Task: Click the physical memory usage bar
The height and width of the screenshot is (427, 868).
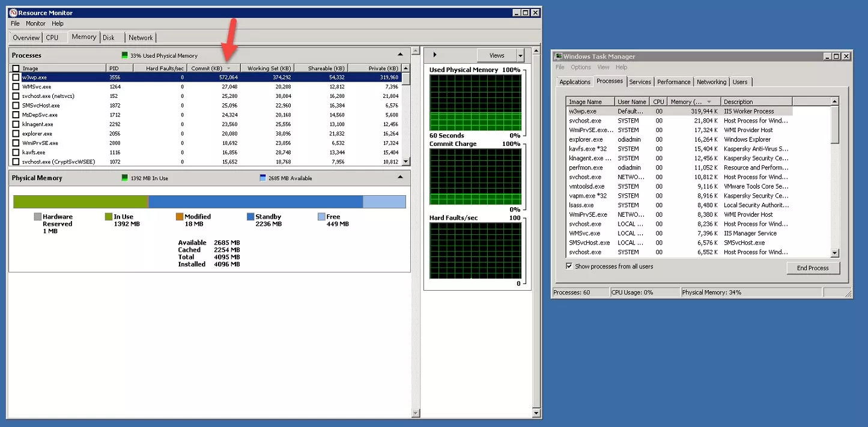Action: pyautogui.click(x=210, y=202)
